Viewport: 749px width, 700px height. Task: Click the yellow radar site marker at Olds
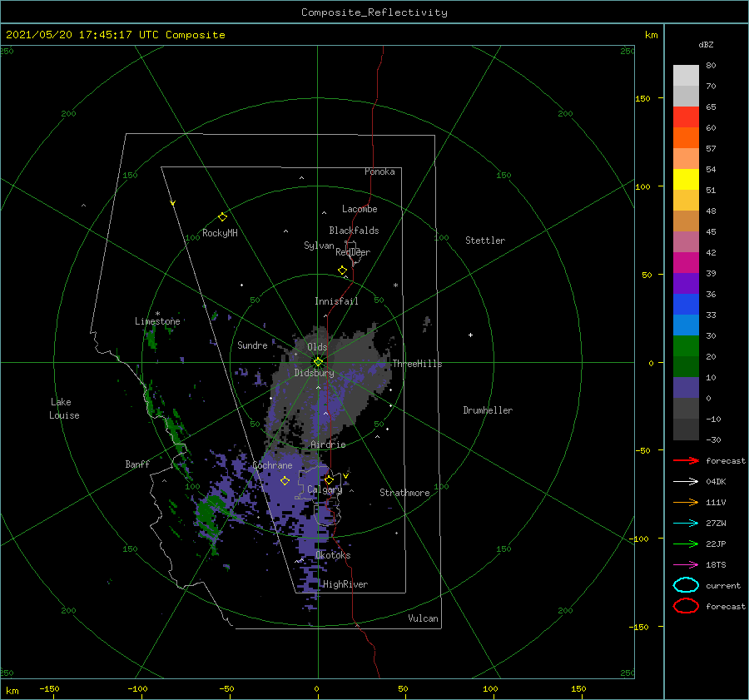coord(318,362)
